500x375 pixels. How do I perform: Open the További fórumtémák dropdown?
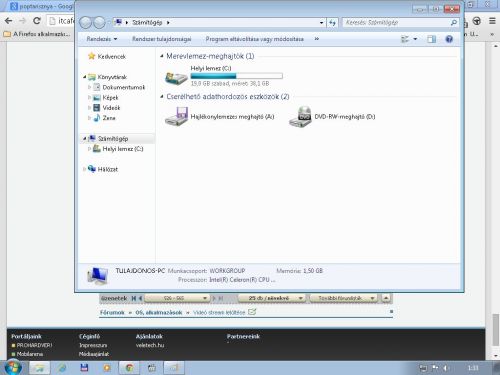pos(343,298)
